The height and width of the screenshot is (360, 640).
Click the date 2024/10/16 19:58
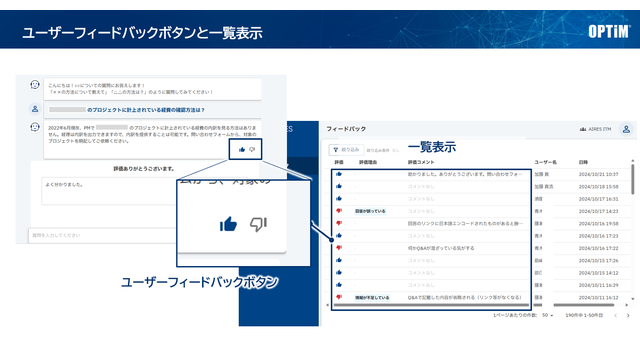(x=598, y=224)
